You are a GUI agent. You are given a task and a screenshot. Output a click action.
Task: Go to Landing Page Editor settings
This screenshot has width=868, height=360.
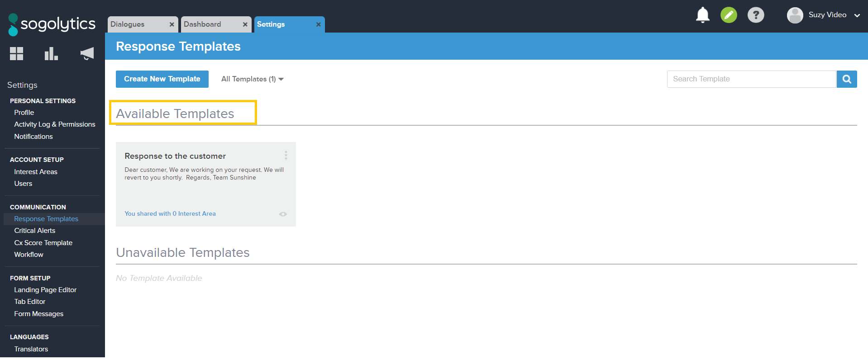click(45, 290)
